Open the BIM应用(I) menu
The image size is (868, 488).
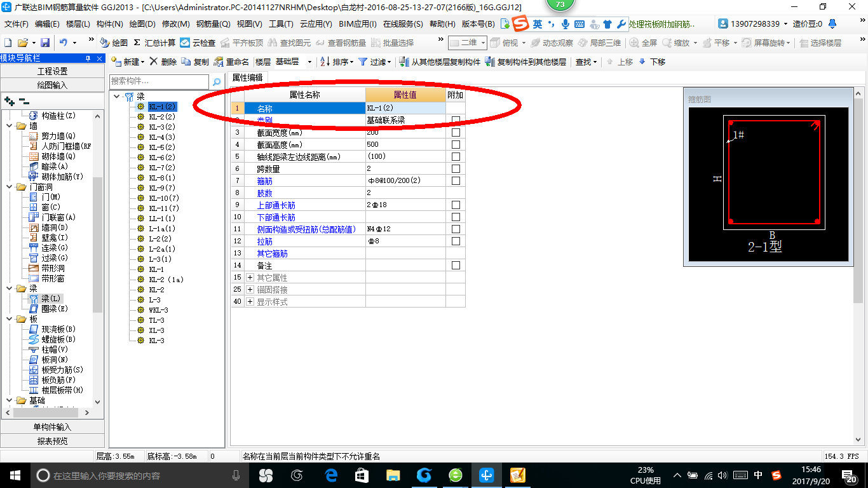[358, 24]
